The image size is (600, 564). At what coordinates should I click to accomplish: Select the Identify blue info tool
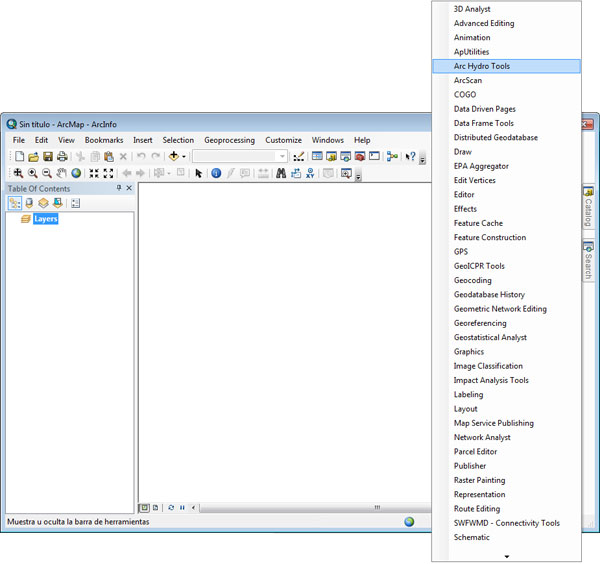pos(216,173)
